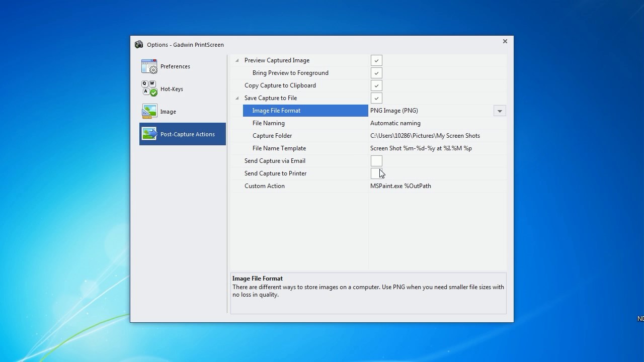Uncheck Bring Preview to Foreground
The height and width of the screenshot is (362, 644).
coord(376,73)
